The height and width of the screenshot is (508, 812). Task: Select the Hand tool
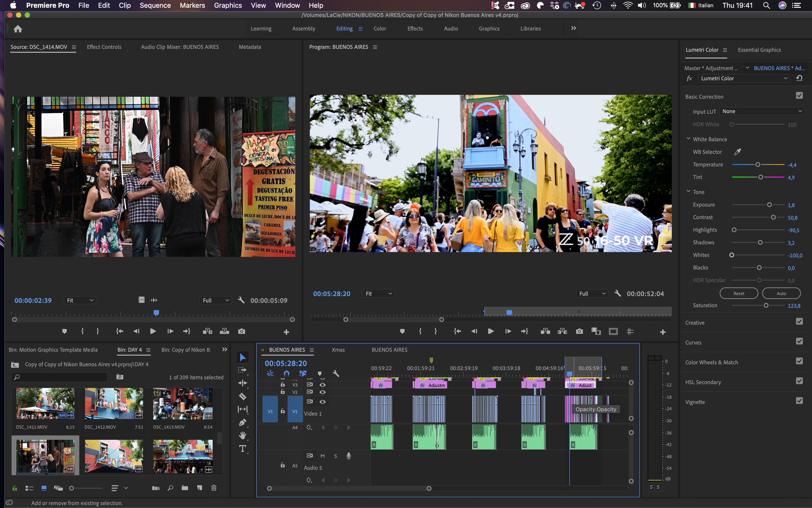[x=243, y=435]
